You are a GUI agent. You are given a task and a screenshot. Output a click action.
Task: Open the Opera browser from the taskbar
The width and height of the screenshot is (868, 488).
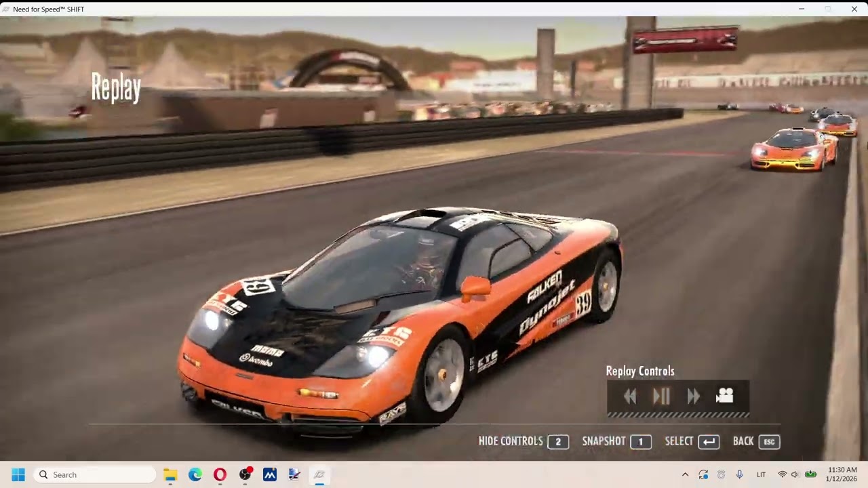[220, 475]
